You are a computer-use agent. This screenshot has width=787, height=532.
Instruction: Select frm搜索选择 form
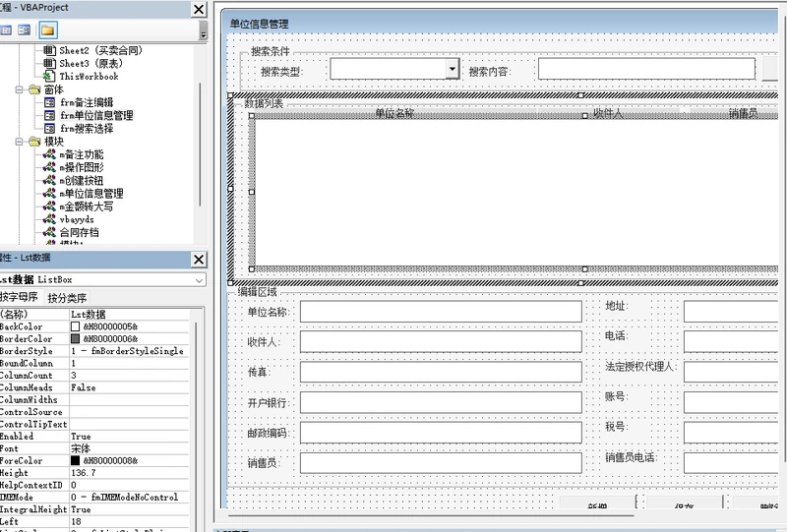click(87, 129)
